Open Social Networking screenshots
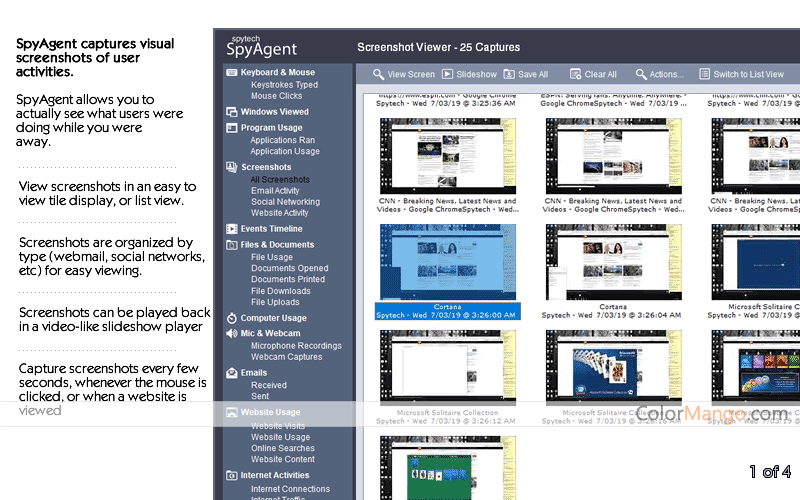Image resolution: width=800 pixels, height=500 pixels. (285, 202)
